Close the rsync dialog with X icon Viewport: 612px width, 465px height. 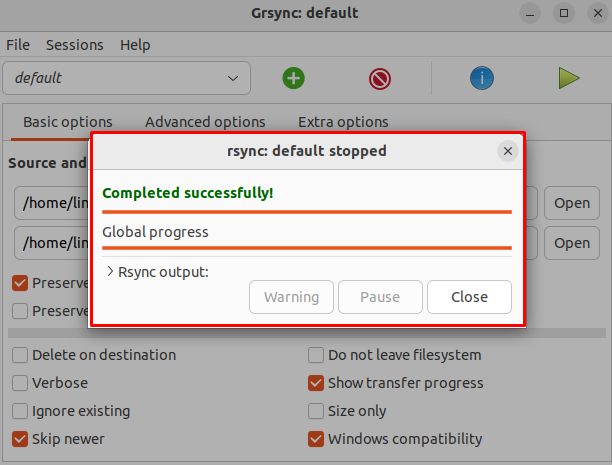(x=507, y=151)
